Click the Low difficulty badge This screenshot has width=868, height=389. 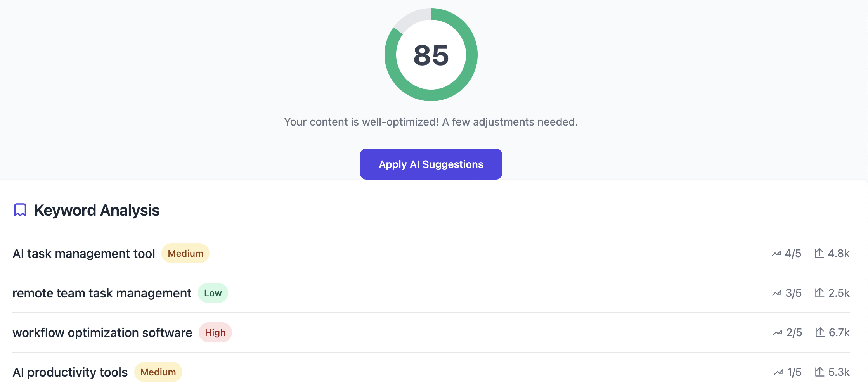pos(213,293)
